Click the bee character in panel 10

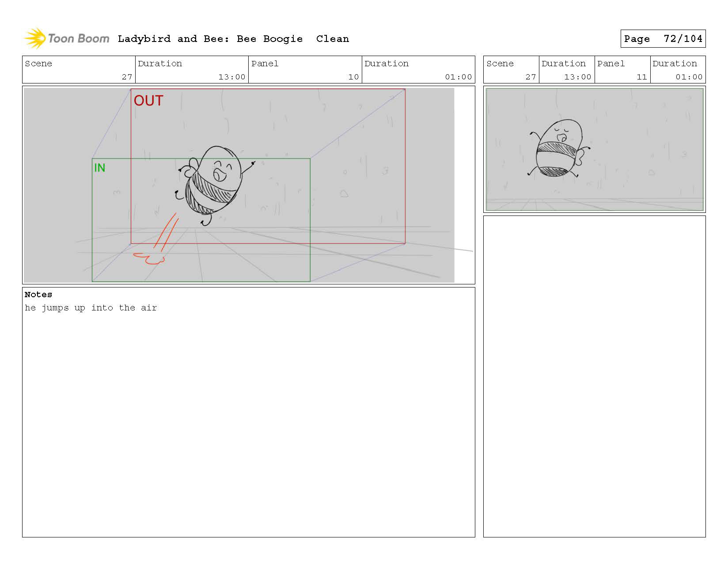click(215, 185)
